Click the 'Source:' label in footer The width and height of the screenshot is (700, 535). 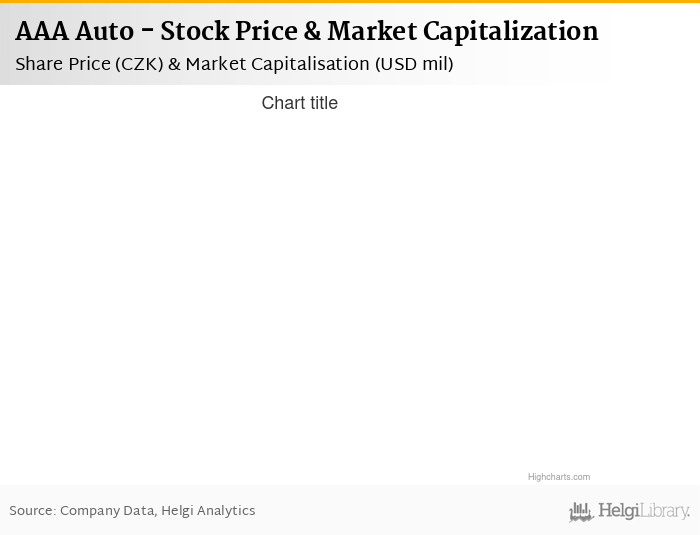tap(32, 511)
